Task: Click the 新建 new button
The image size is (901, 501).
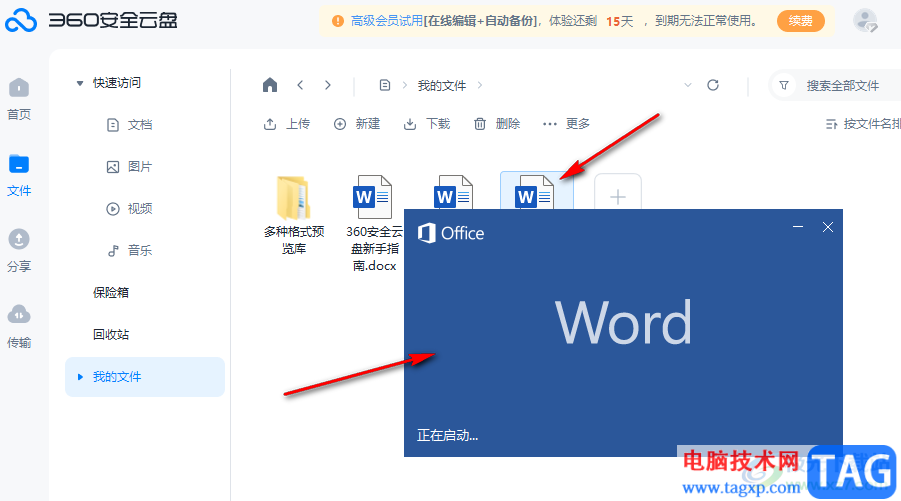Action: (x=357, y=124)
